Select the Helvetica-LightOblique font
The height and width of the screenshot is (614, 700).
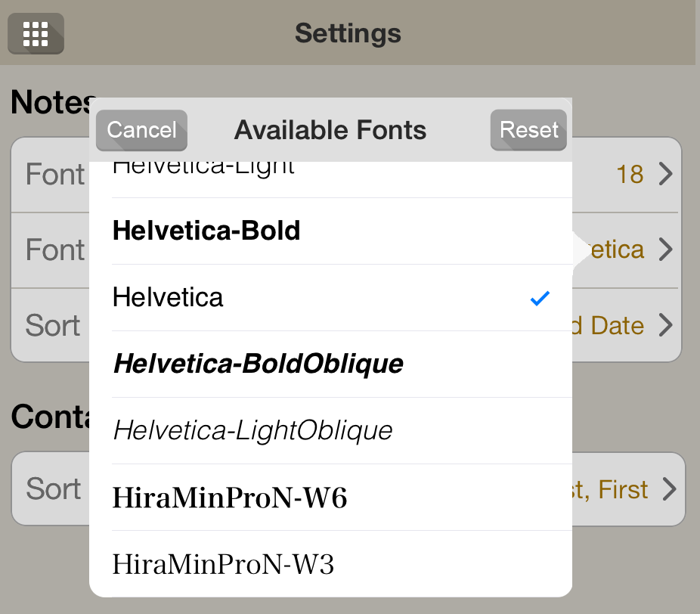pos(331,431)
